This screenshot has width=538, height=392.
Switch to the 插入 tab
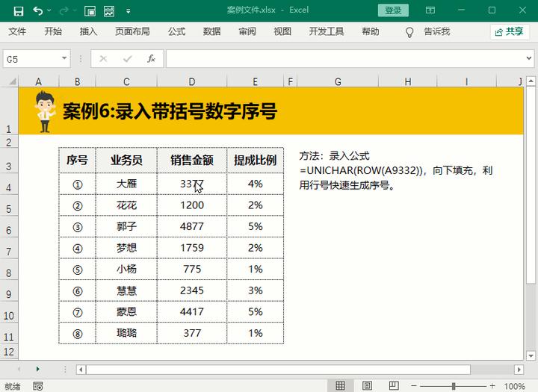pos(88,31)
